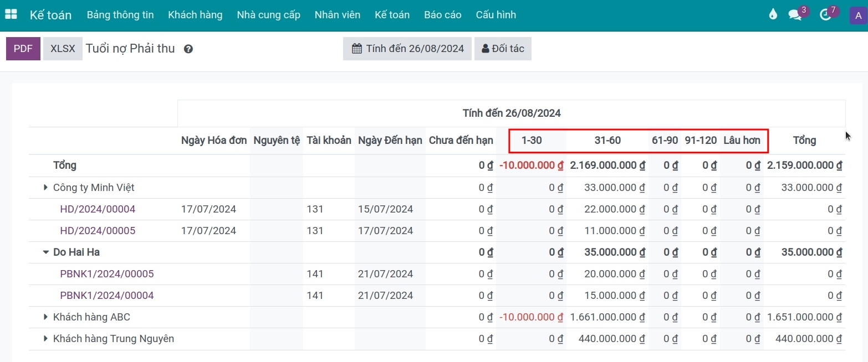Viewport: 868px width, 362px height.
Task: Click the Kế toán app title
Action: 50,15
